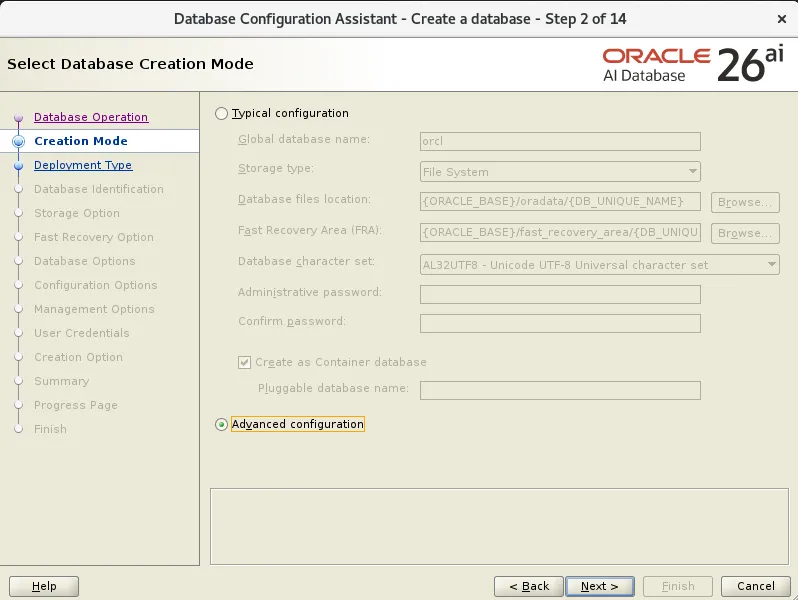The height and width of the screenshot is (600, 798).
Task: Open the Storage type dropdown
Action: 560,172
